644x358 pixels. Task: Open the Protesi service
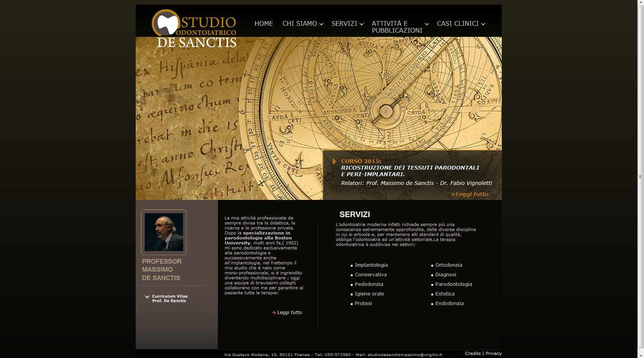pos(363,304)
